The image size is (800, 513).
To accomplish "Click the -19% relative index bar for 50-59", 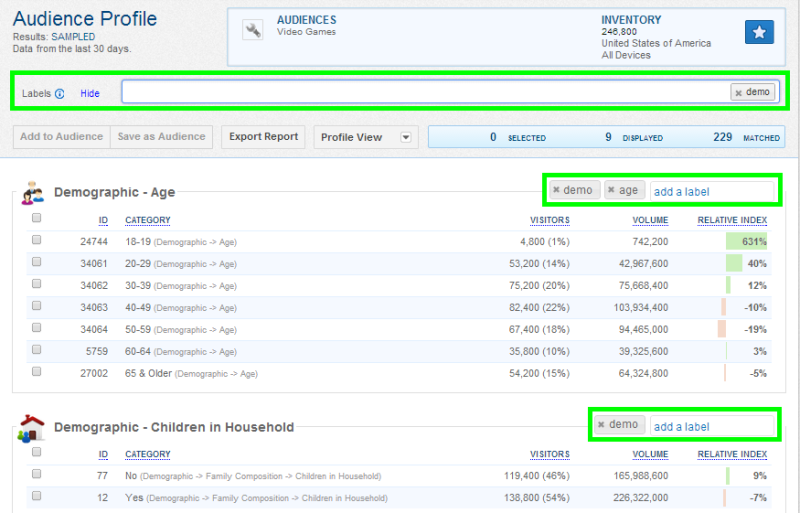I will [722, 329].
